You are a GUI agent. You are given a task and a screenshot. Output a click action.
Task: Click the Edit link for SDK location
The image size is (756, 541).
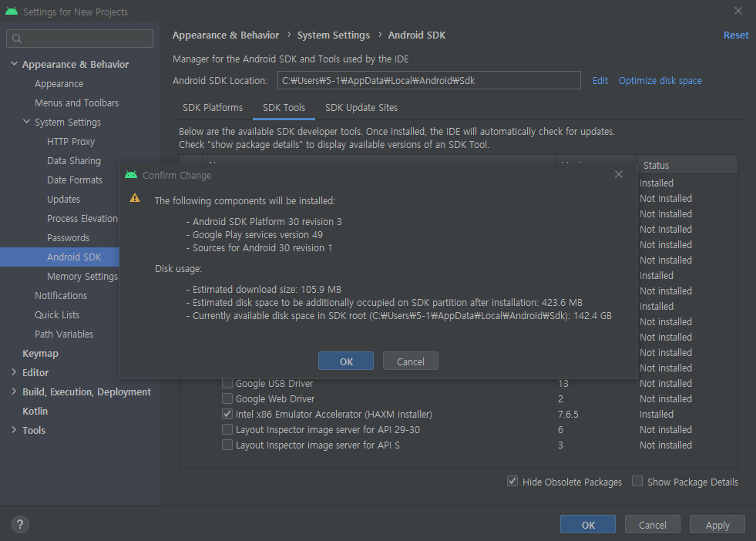[x=600, y=80]
